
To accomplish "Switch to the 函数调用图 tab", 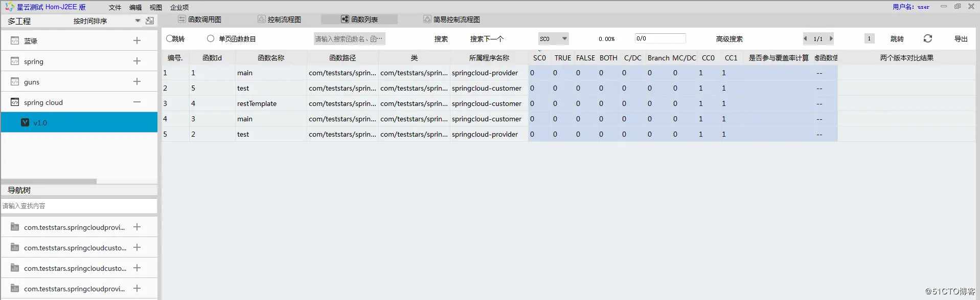I will tap(200, 19).
